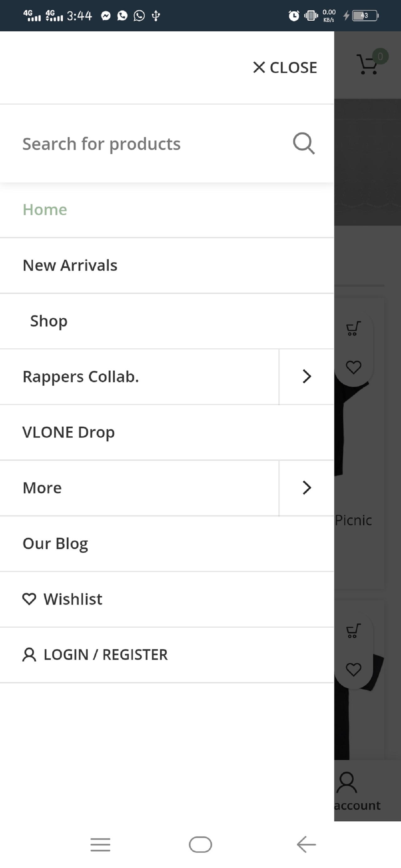Close the side menu
This screenshot has height=868, width=401.
pos(285,67)
